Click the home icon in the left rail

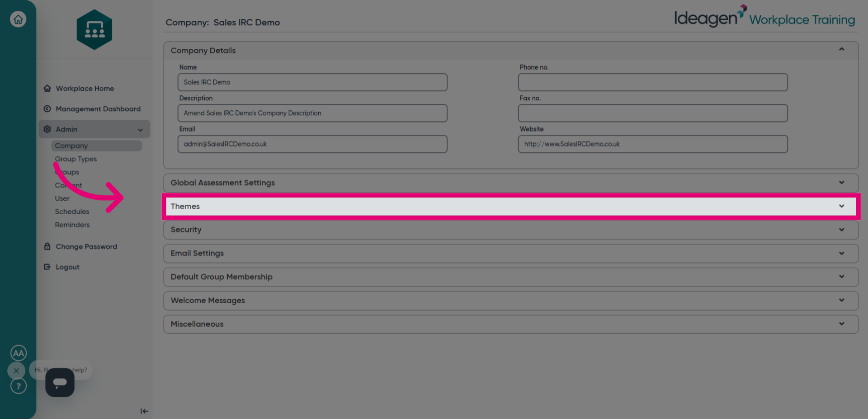pos(18,19)
